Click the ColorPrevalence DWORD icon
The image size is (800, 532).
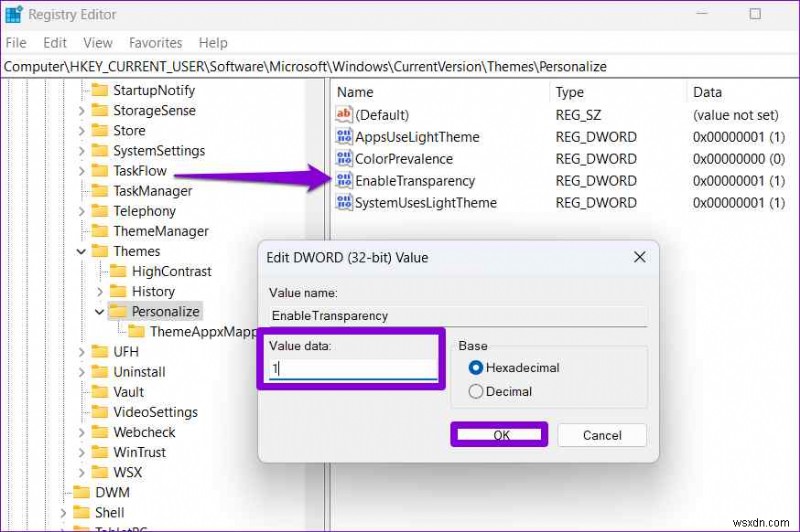(x=344, y=159)
